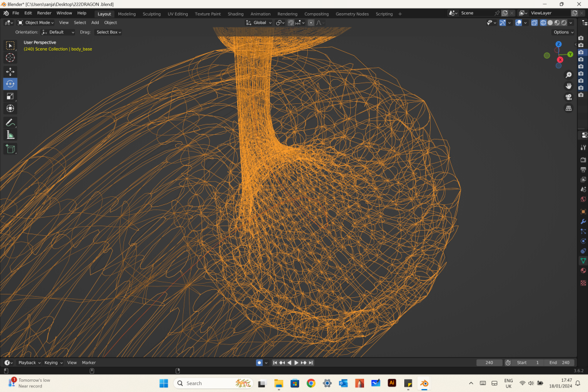The image size is (588, 392).
Task: Toggle Proportional Editing button
Action: (311, 23)
